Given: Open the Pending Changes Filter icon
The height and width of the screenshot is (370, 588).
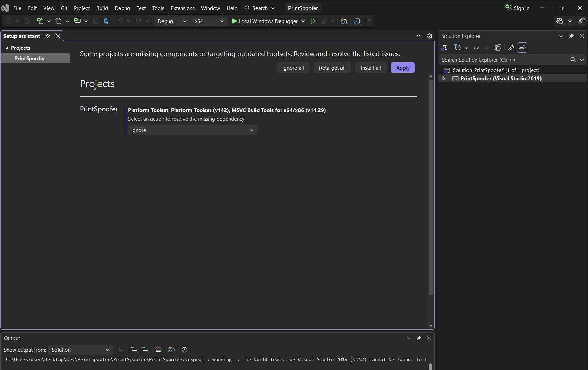Looking at the screenshot, I should click(x=457, y=48).
